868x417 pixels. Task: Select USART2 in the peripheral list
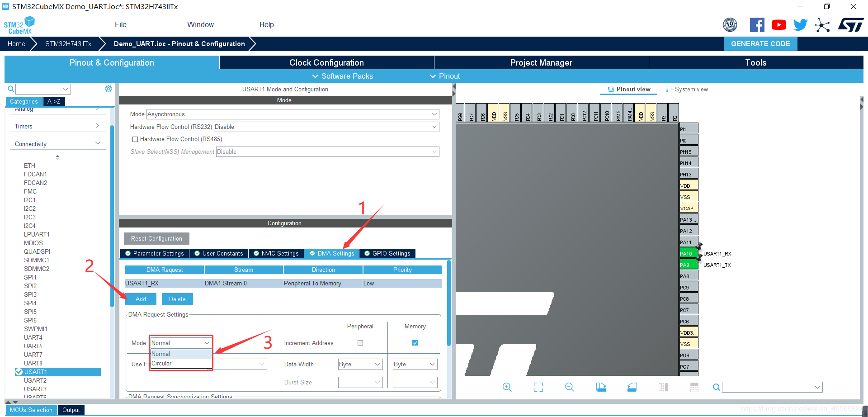tap(35, 380)
